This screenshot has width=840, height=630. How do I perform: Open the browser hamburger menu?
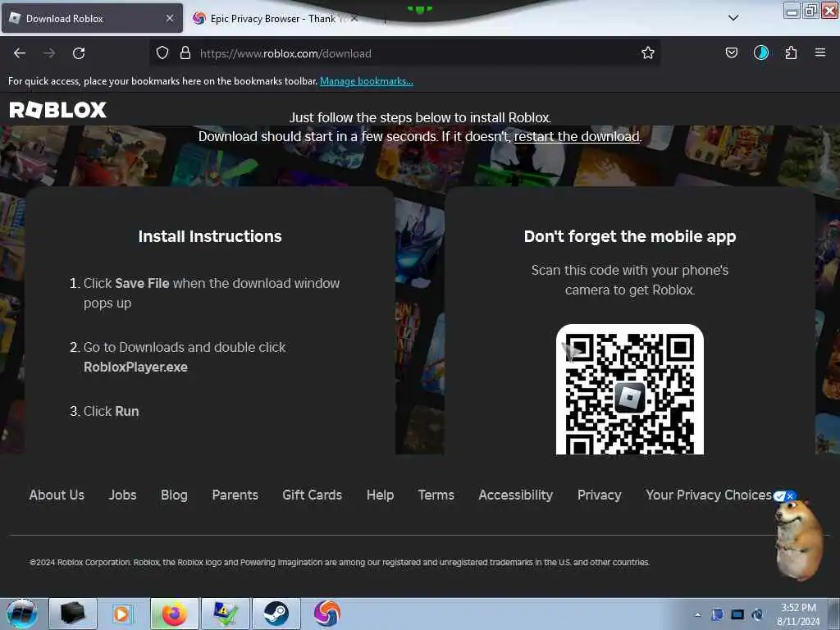tap(820, 52)
